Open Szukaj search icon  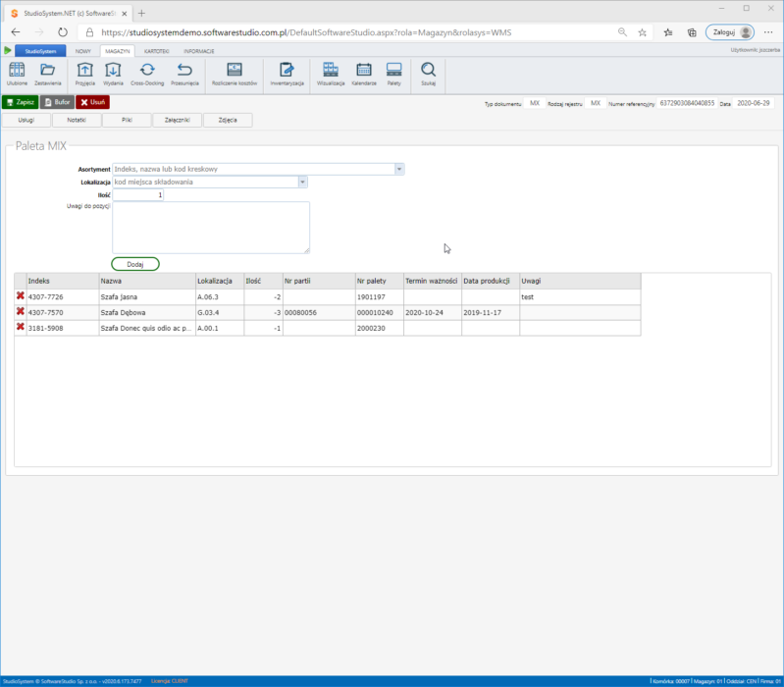click(x=429, y=74)
